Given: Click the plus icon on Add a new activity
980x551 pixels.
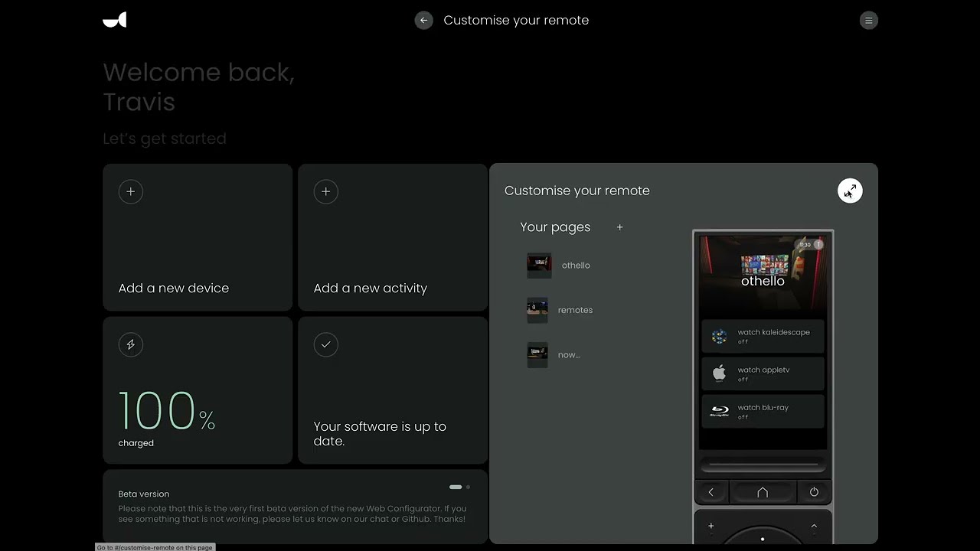Looking at the screenshot, I should point(326,191).
